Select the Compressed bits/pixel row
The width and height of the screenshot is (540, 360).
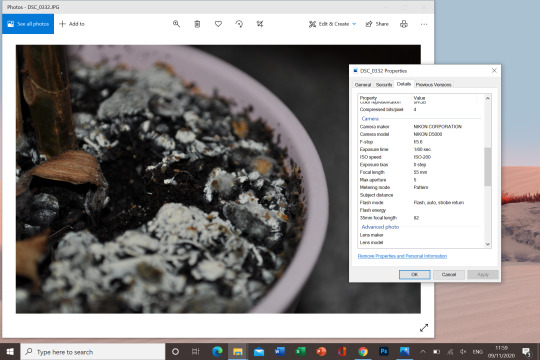[x=421, y=110]
